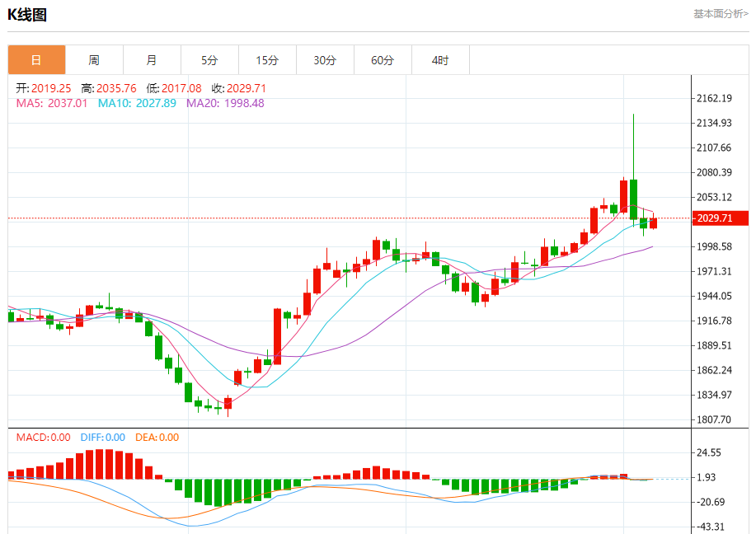Click the 开:2019.25 opening price text
Image resolution: width=756 pixels, height=534 pixels.
point(44,88)
